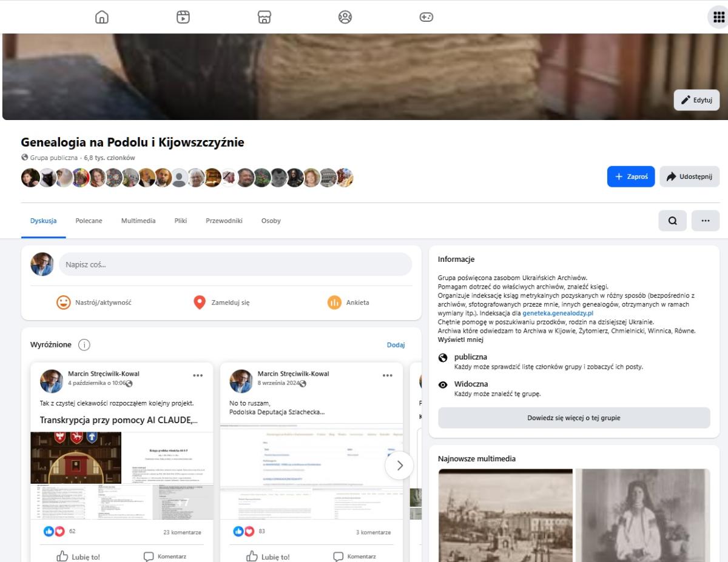Open the Multimedia tab

pyautogui.click(x=138, y=221)
